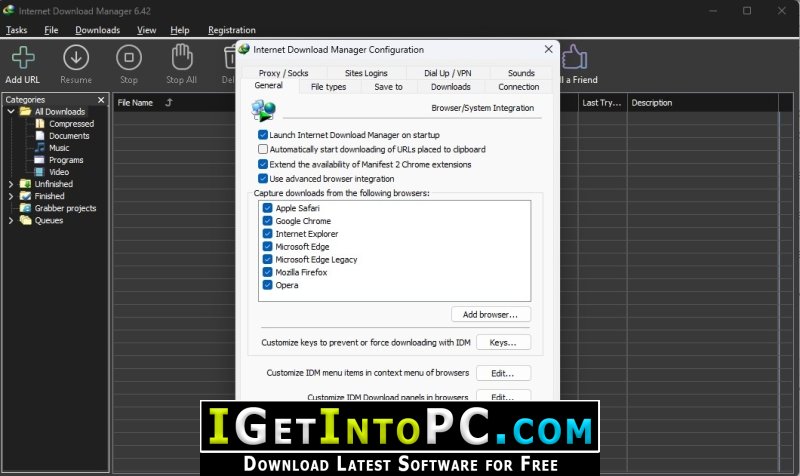Click the Documents category icon
The width and height of the screenshot is (800, 476).
click(x=40, y=136)
